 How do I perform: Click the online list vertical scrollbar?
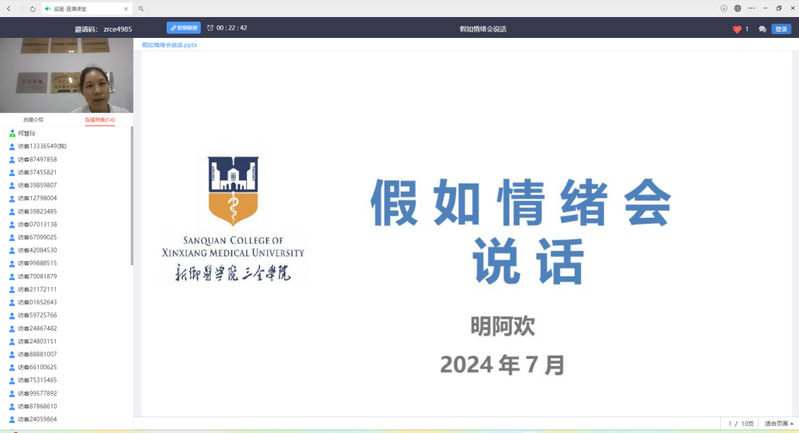click(x=133, y=200)
